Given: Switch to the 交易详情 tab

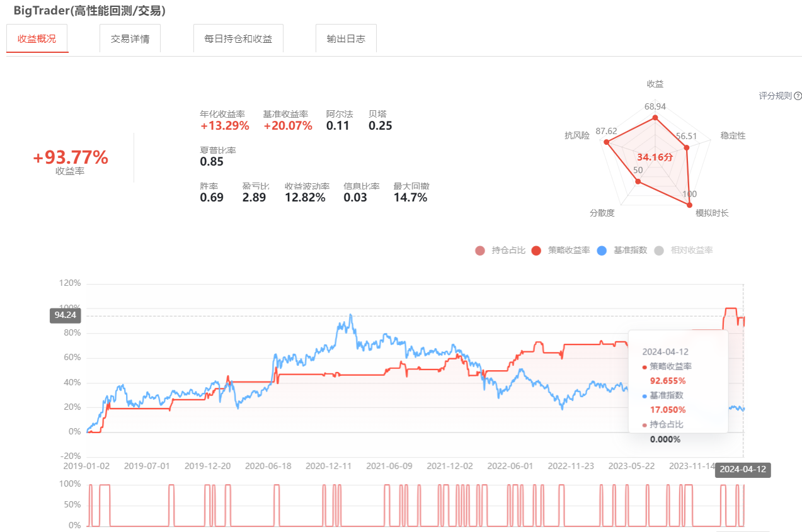Looking at the screenshot, I should pyautogui.click(x=130, y=38).
